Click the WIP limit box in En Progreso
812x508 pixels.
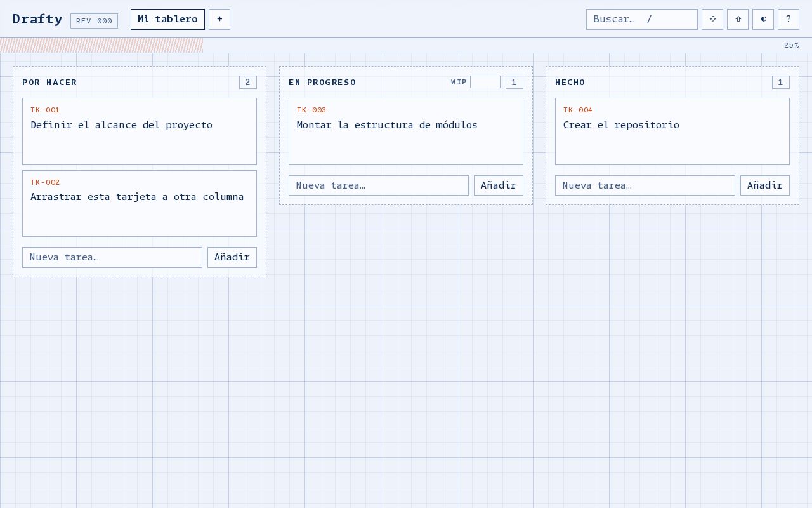[x=485, y=82]
